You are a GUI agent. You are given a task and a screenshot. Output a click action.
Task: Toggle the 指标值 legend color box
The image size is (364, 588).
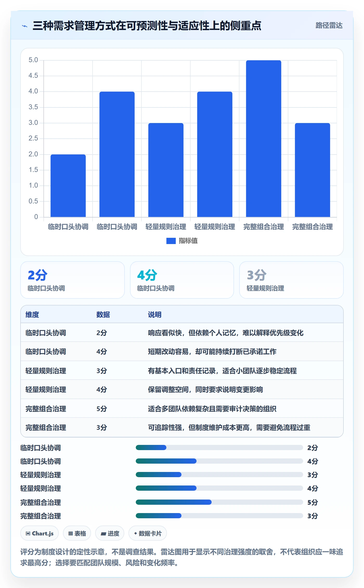[x=171, y=241]
